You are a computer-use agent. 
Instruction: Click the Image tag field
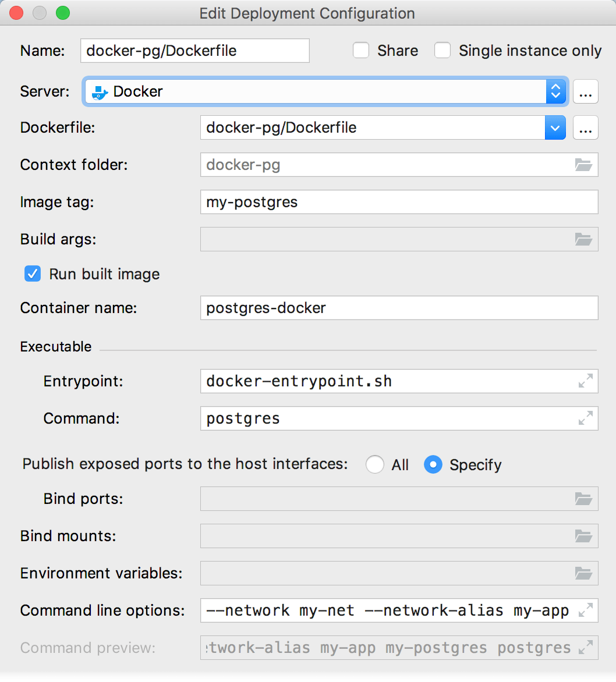point(399,202)
